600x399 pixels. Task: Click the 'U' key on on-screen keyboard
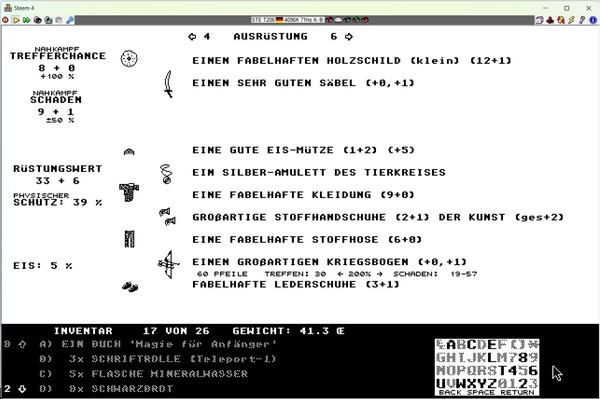click(x=441, y=383)
